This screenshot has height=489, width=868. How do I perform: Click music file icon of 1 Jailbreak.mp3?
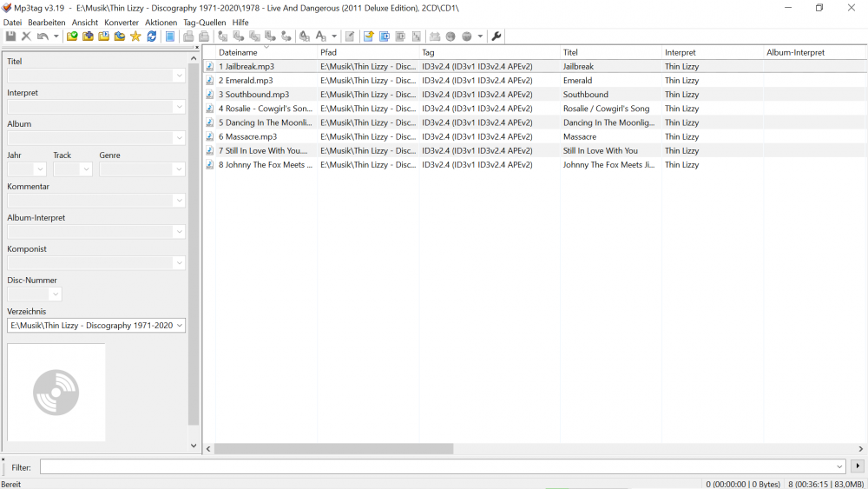tap(210, 67)
